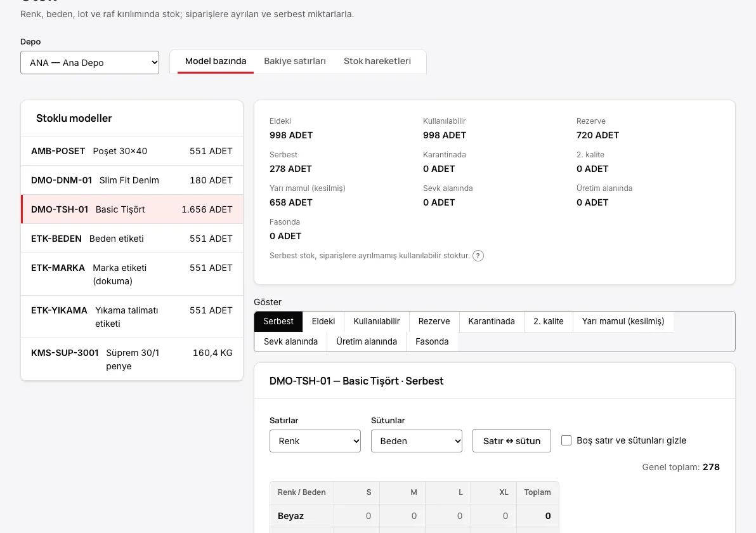Click the Stoklu modeller heading
Screen dimensions: 756x533
click(x=74, y=118)
